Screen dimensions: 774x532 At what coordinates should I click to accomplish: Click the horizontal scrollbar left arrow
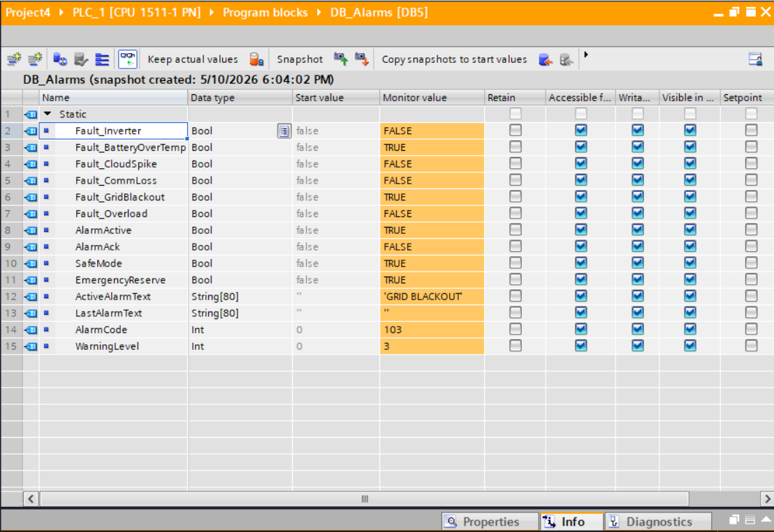click(x=31, y=498)
